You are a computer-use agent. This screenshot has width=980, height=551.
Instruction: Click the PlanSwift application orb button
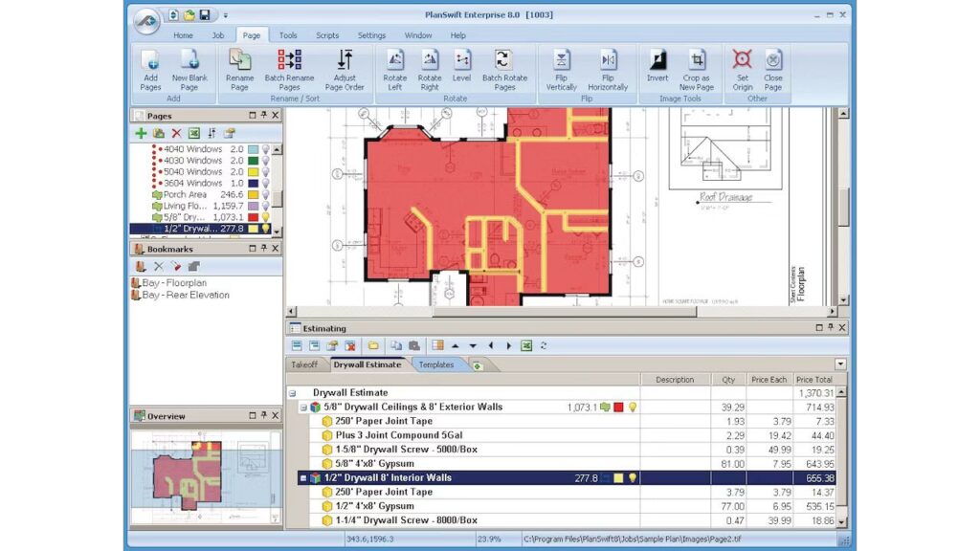pyautogui.click(x=146, y=21)
